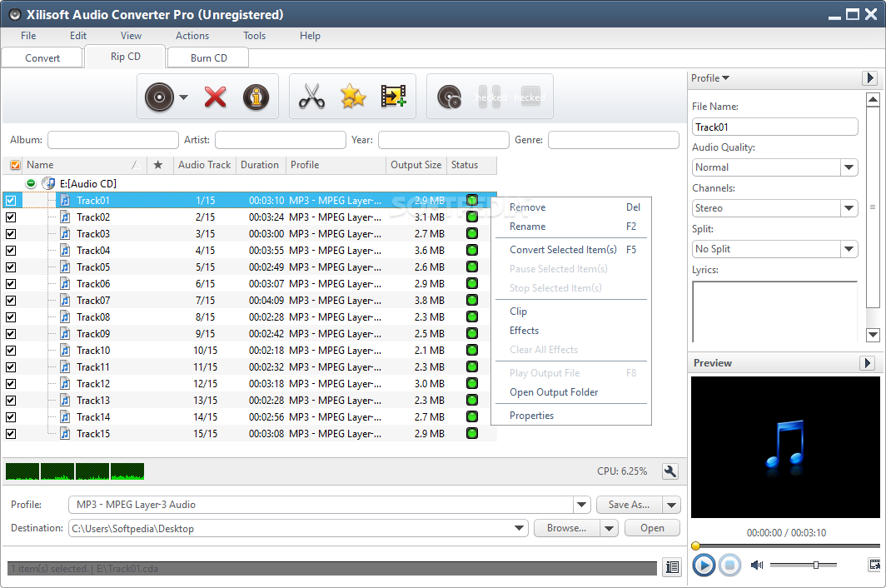Click the star column header
This screenshot has width=886, height=588.
point(158,165)
